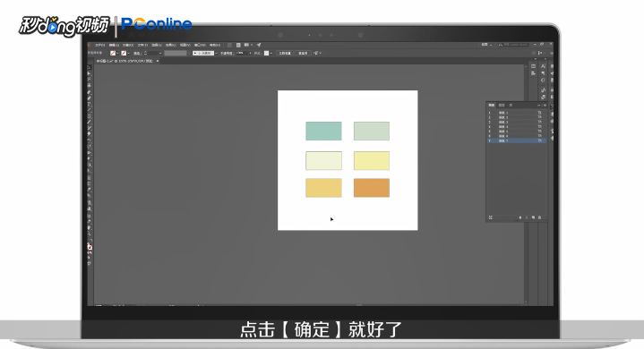Open the 编辑 menu
Screen dimensions: 644x349
[x=114, y=45]
